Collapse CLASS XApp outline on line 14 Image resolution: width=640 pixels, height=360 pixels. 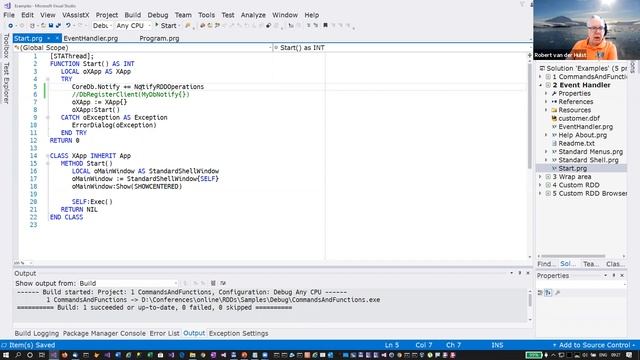[x=47, y=156]
